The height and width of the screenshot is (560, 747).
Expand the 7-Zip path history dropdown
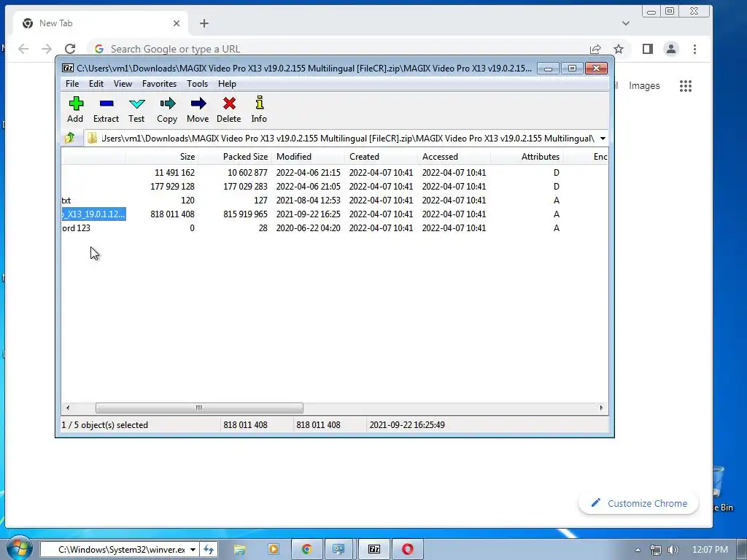(x=603, y=139)
